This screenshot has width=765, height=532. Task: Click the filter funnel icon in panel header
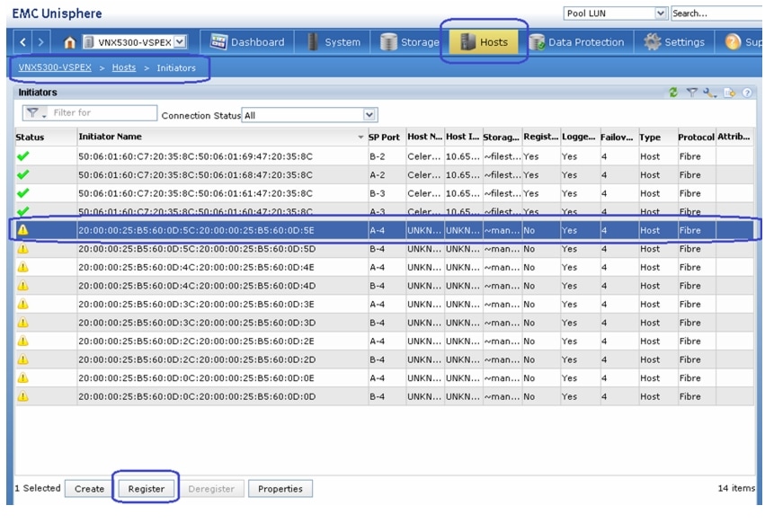coord(692,93)
